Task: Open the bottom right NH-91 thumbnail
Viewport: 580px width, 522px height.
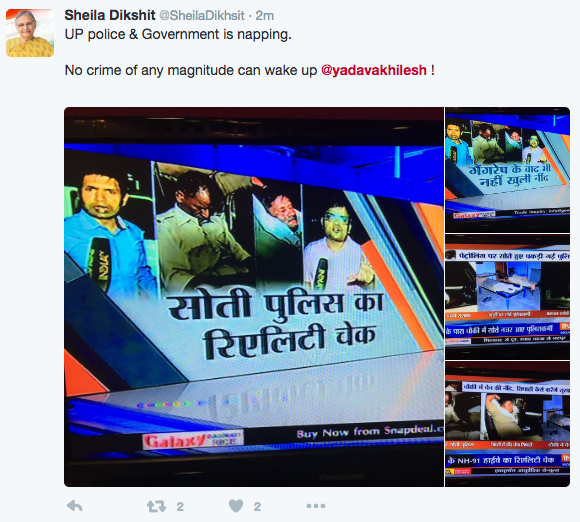Action: tap(508, 424)
